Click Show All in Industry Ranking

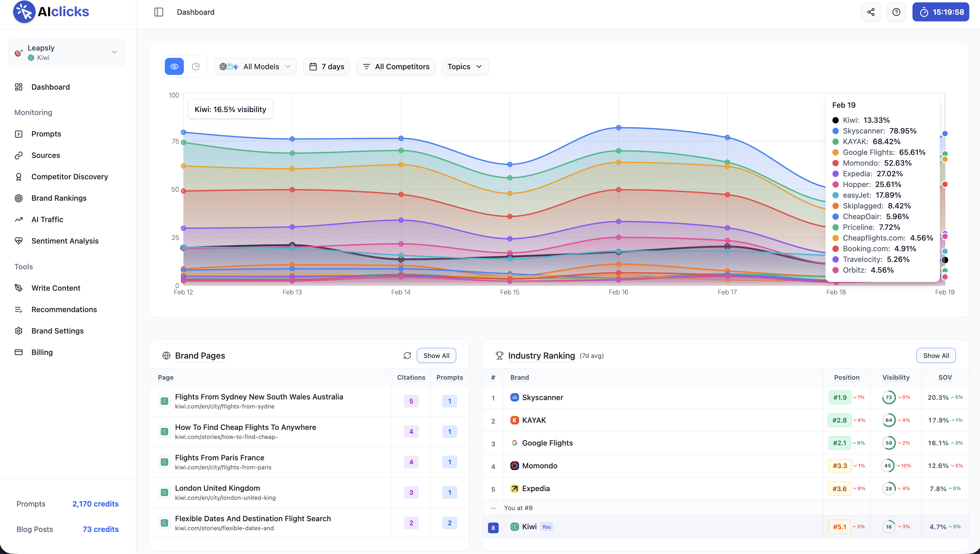pos(936,355)
